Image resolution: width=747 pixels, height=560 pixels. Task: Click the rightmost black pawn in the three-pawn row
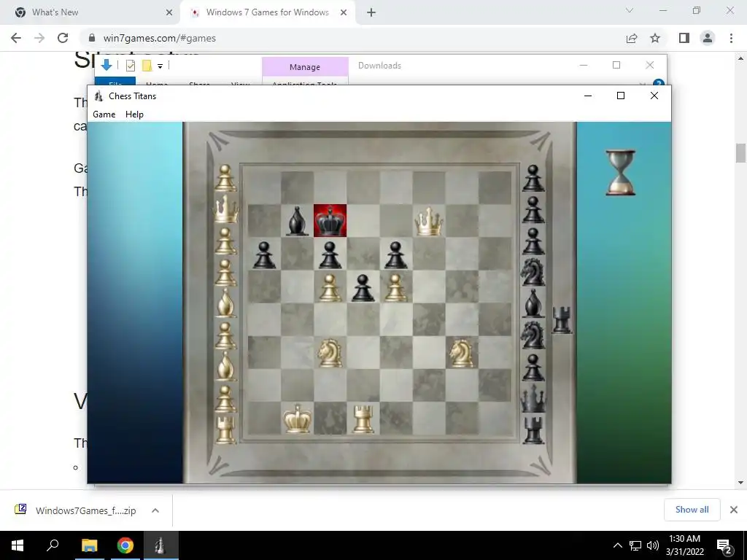click(395, 255)
